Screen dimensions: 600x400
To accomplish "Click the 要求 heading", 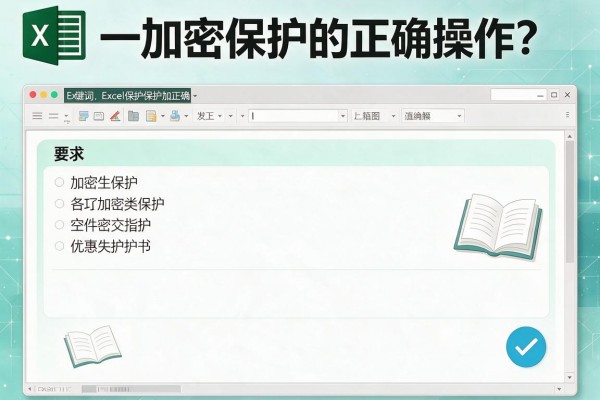I will coord(69,154).
